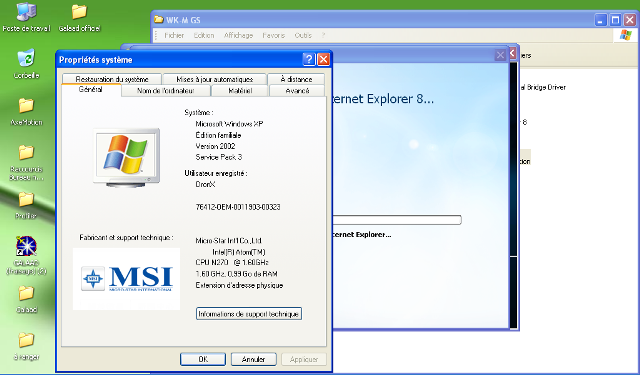
Task: Click the Micro-Star Int'l Co.,Ltd. text
Action: pyautogui.click(x=229, y=241)
